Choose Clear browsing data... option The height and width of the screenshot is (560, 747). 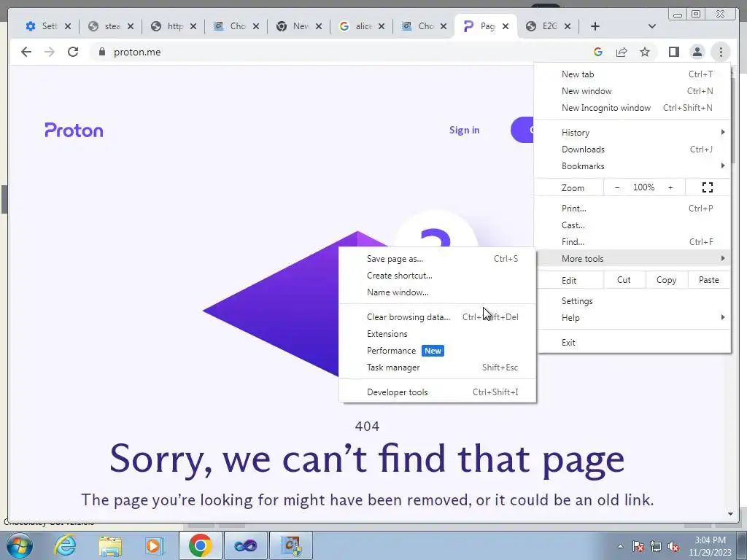pos(438,317)
